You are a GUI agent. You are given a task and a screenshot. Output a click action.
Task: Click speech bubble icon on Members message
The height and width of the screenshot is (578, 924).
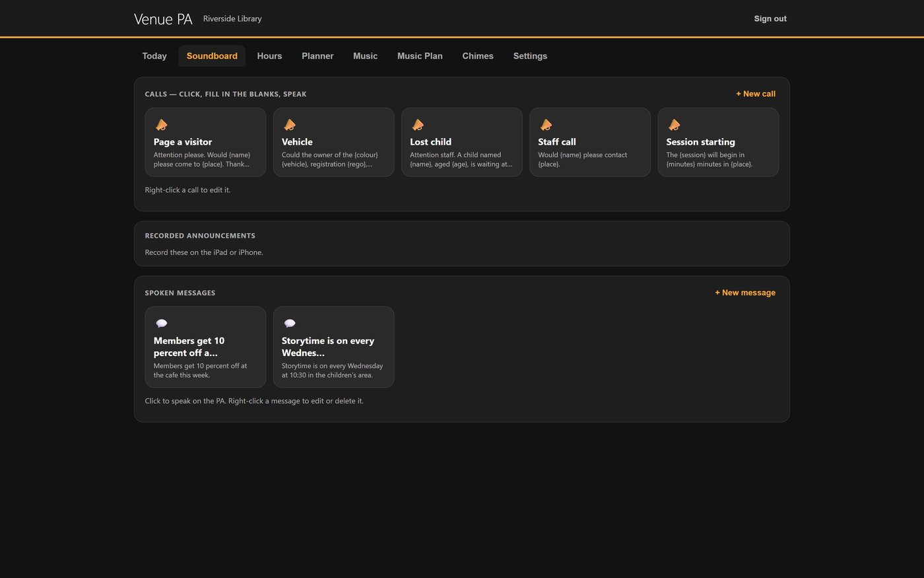[161, 323]
